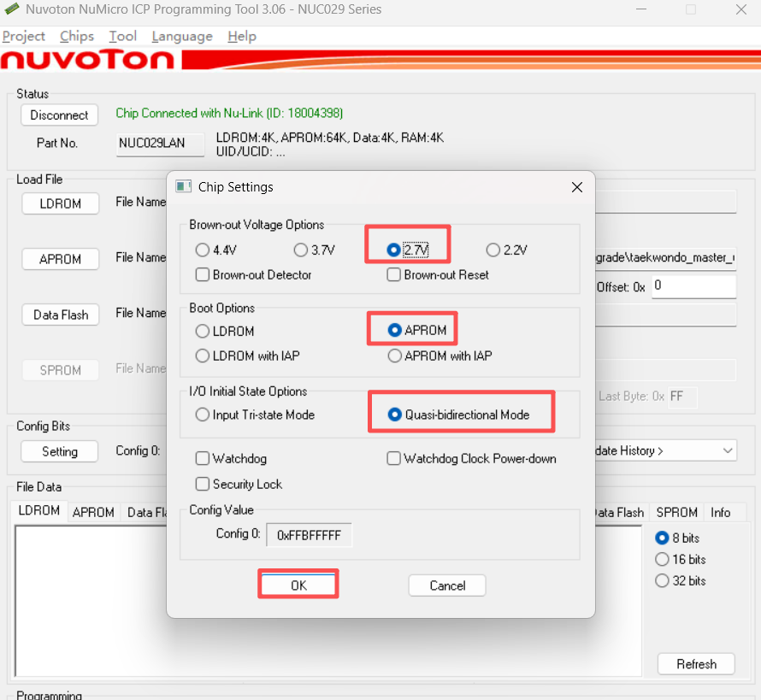Select 2.2V brown-out voltage radio button
The height and width of the screenshot is (700, 761).
tap(493, 250)
